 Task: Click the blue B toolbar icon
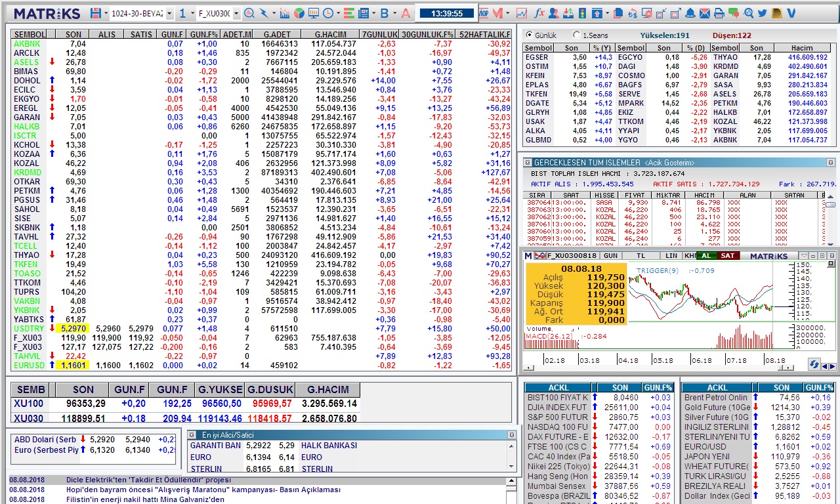tap(385, 13)
